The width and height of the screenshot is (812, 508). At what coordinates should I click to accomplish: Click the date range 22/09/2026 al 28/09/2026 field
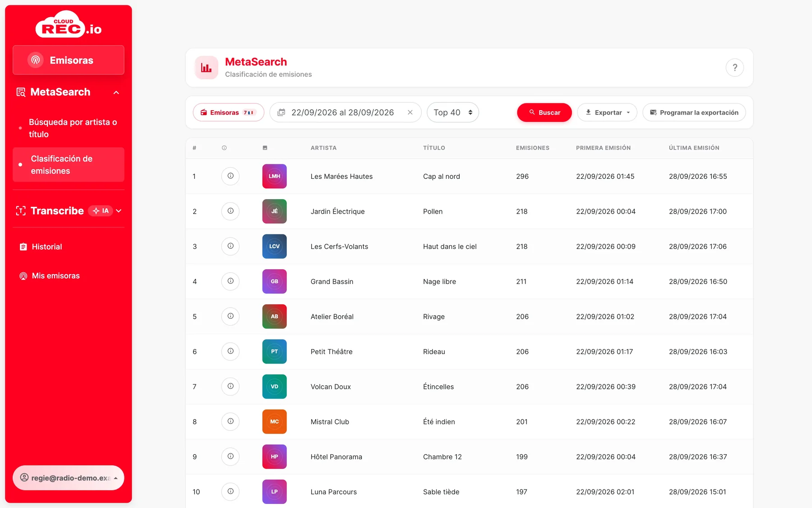[345, 112]
